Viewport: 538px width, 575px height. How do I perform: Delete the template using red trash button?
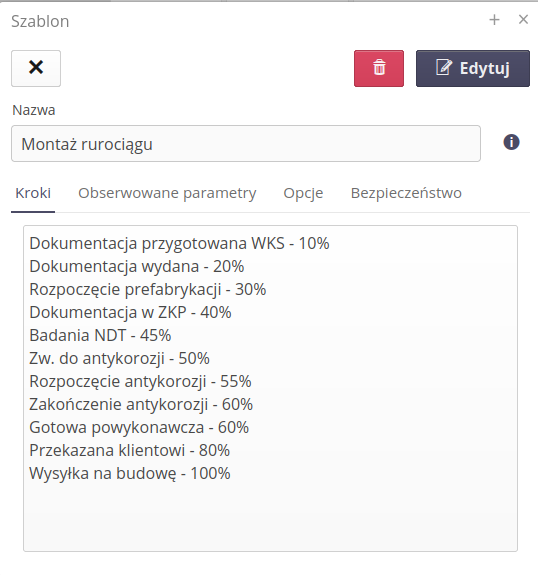[x=379, y=68]
